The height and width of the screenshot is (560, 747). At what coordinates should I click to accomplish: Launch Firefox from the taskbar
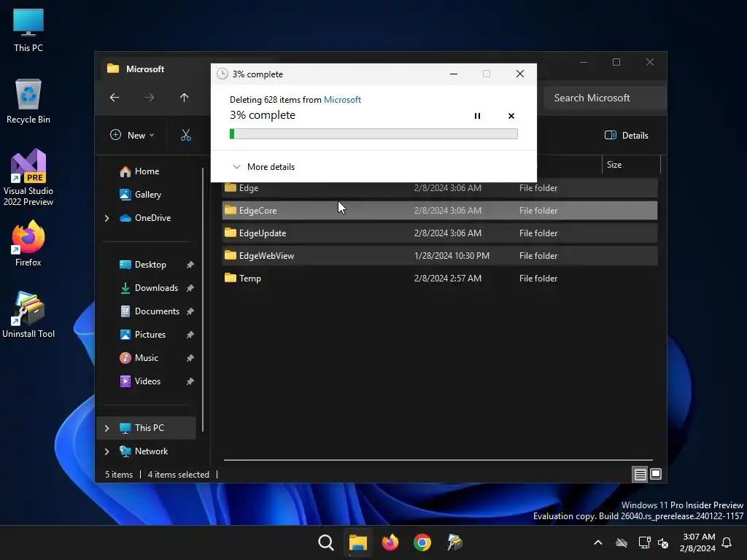(390, 542)
